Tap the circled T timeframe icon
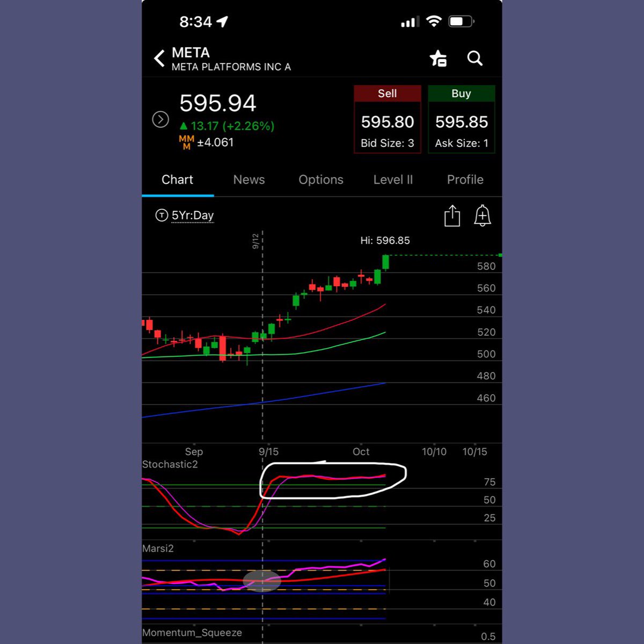This screenshot has width=644, height=644. [162, 215]
